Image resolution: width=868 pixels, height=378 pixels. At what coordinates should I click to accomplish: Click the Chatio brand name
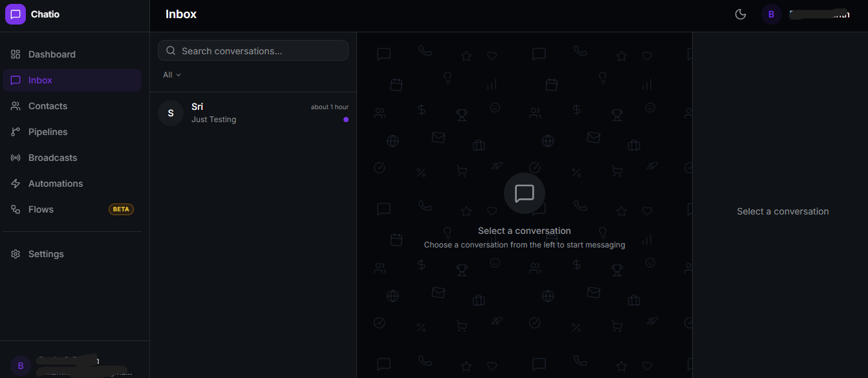pyautogui.click(x=45, y=14)
